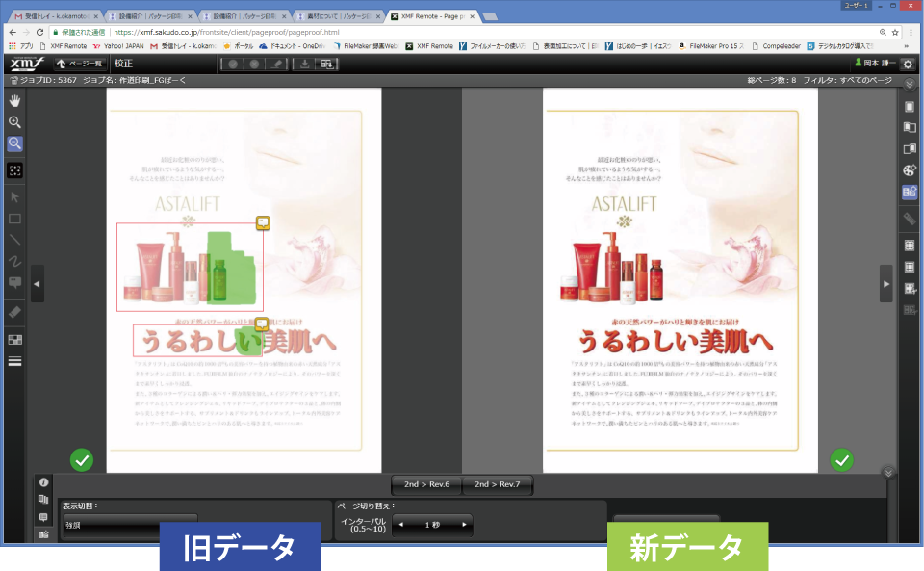
Task: Go to the previous page with left arrow
Action: (x=38, y=283)
